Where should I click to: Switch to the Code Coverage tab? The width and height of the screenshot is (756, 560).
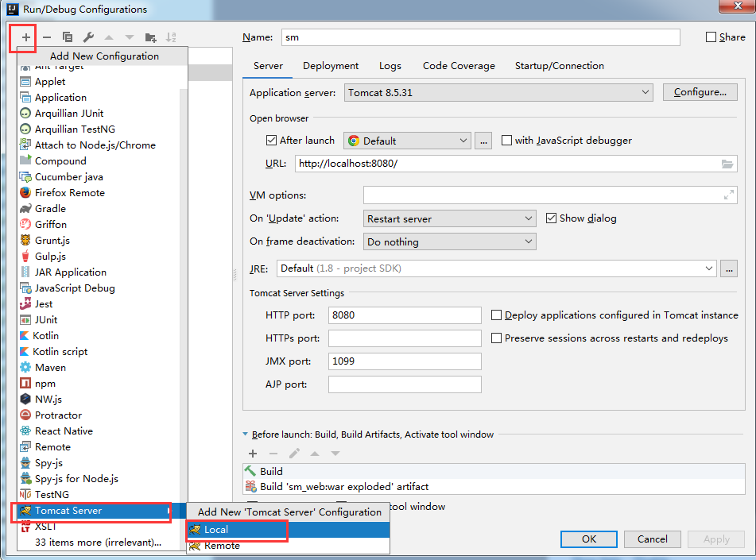pos(459,66)
